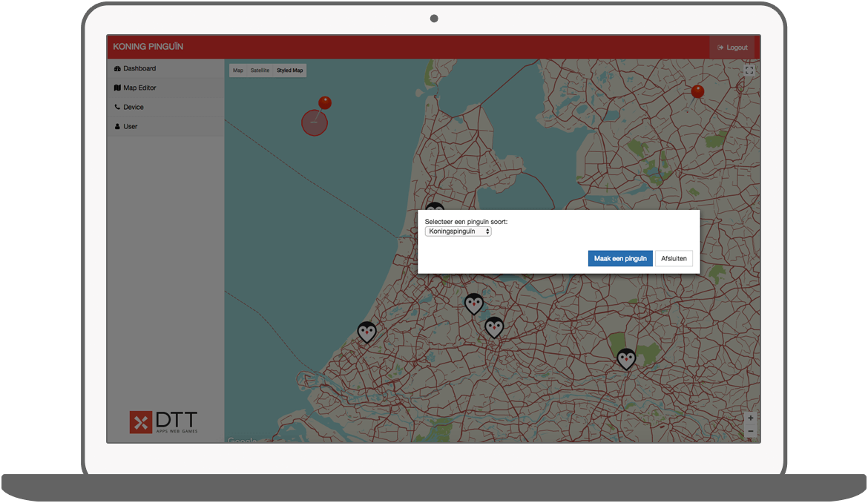Log out via the Logout button
The image size is (868, 503).
(x=731, y=47)
